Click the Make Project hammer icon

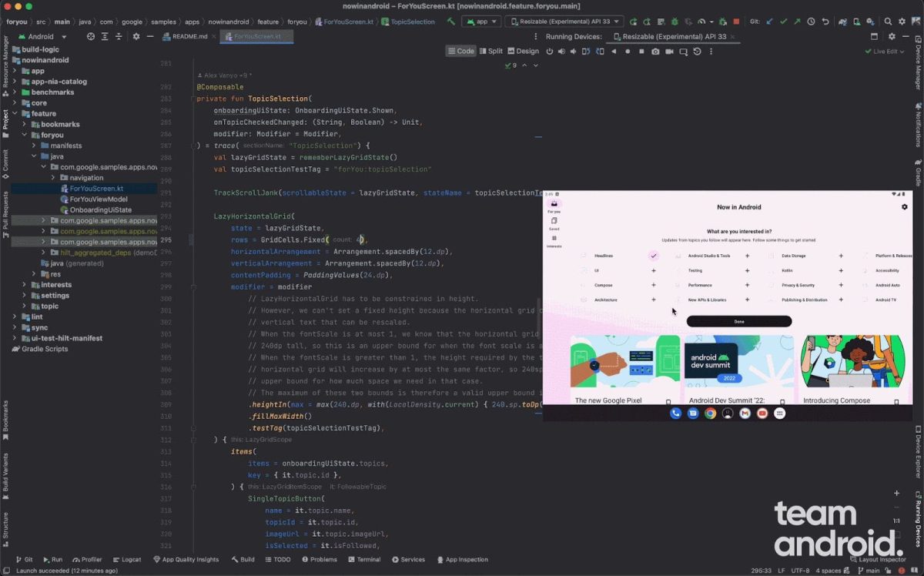[450, 22]
